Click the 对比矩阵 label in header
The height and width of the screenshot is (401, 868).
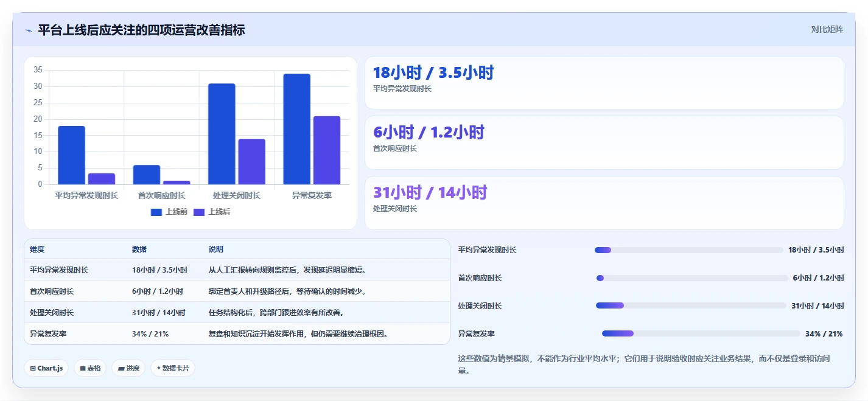point(827,29)
